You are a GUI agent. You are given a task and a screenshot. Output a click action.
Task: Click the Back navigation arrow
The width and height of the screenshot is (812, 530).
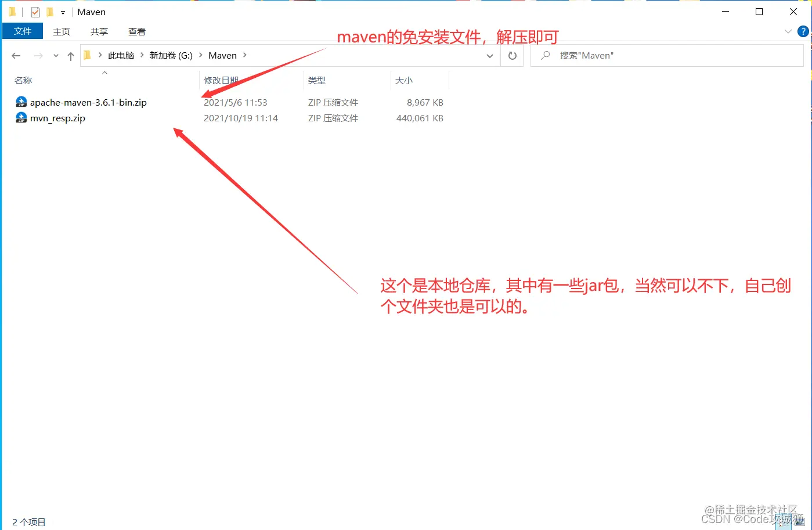coord(16,55)
